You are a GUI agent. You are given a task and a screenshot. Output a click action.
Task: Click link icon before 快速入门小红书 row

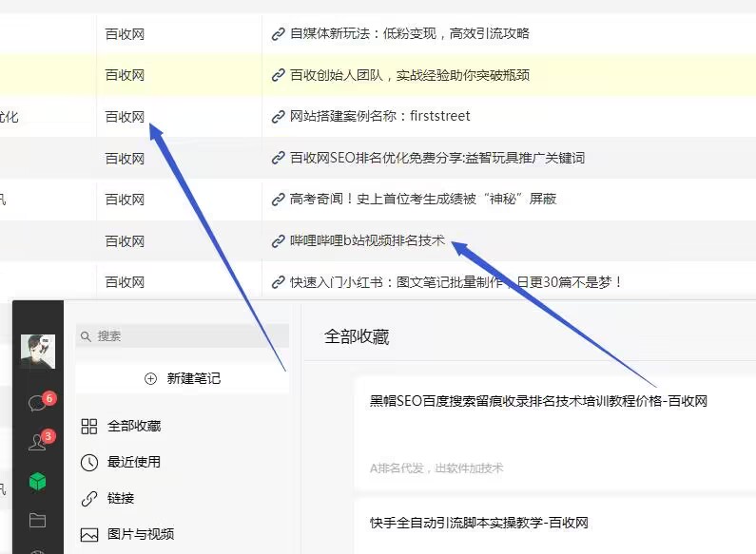pyautogui.click(x=279, y=282)
